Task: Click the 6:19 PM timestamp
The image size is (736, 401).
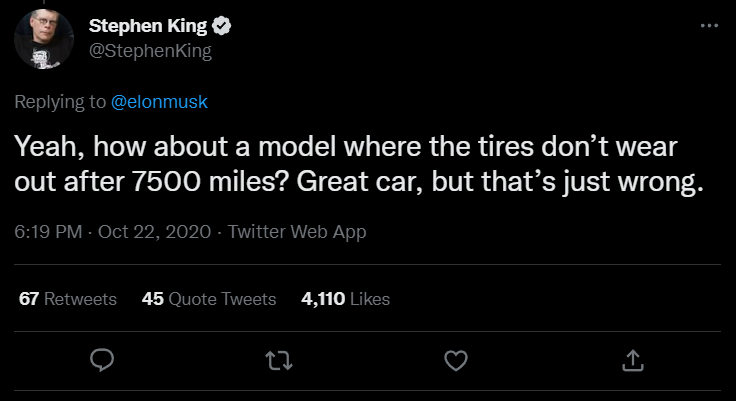Action: 47,232
